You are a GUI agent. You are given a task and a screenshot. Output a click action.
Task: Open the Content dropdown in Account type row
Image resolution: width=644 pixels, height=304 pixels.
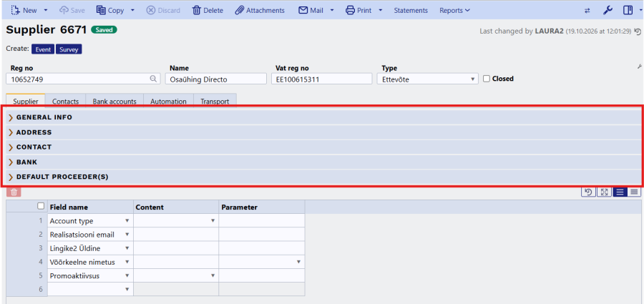(x=213, y=220)
